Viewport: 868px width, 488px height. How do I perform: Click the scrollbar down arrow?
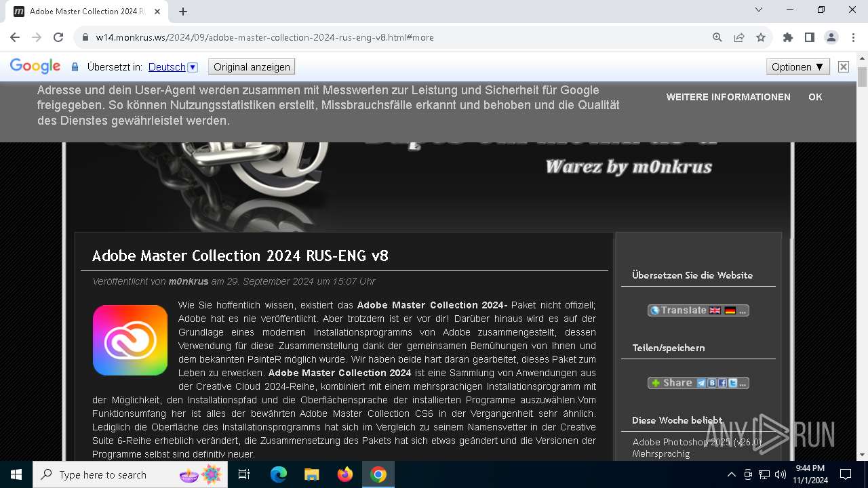coord(862,455)
